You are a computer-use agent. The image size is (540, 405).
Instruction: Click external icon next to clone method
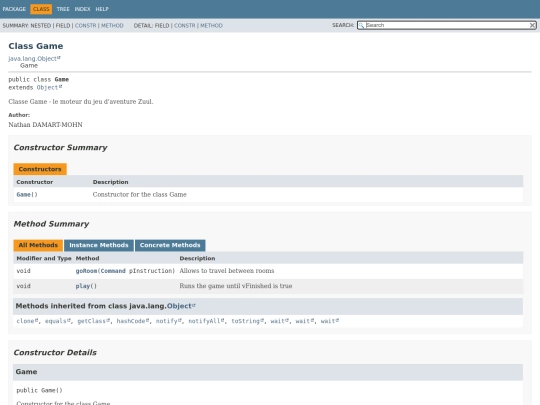[x=37, y=320]
